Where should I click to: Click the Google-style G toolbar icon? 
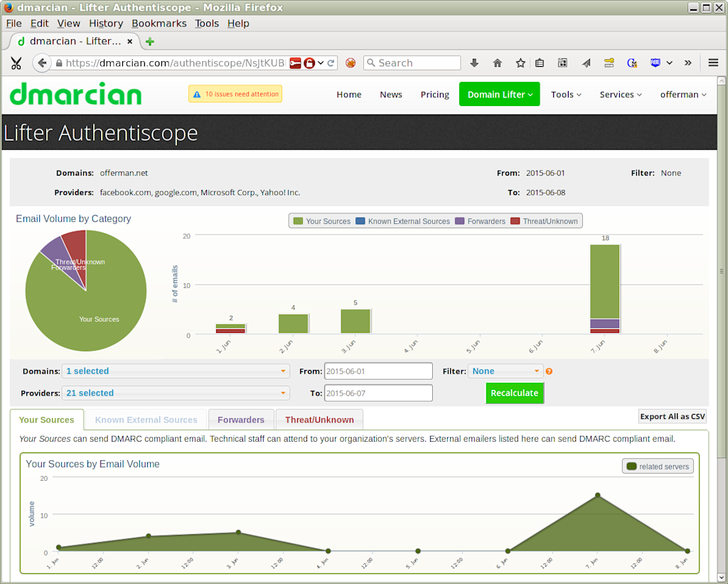coord(632,63)
